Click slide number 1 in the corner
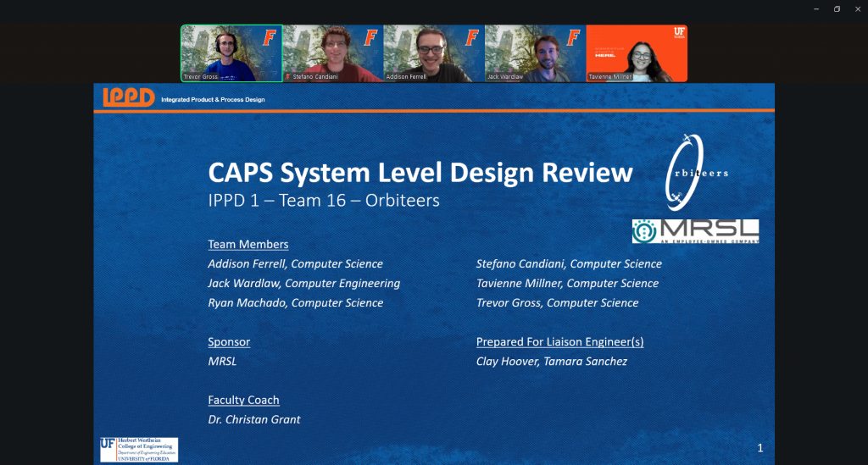Screen dimensions: 868x465 (x=760, y=448)
